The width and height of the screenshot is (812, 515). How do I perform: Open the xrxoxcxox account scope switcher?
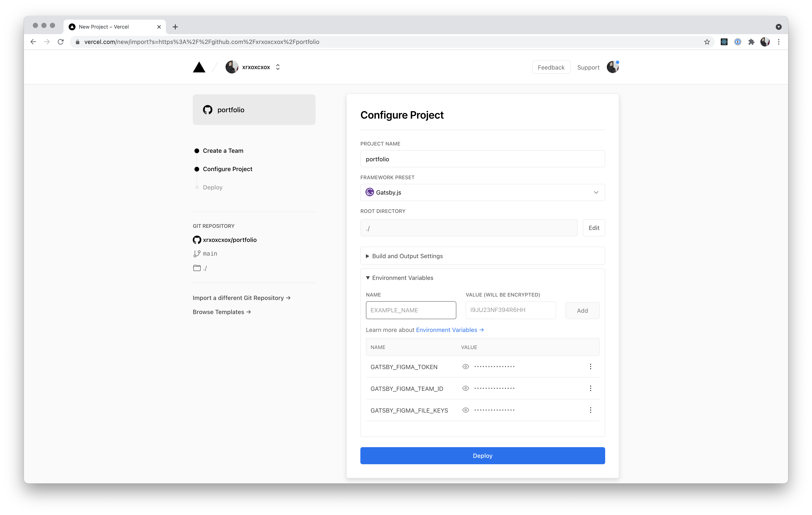[277, 67]
